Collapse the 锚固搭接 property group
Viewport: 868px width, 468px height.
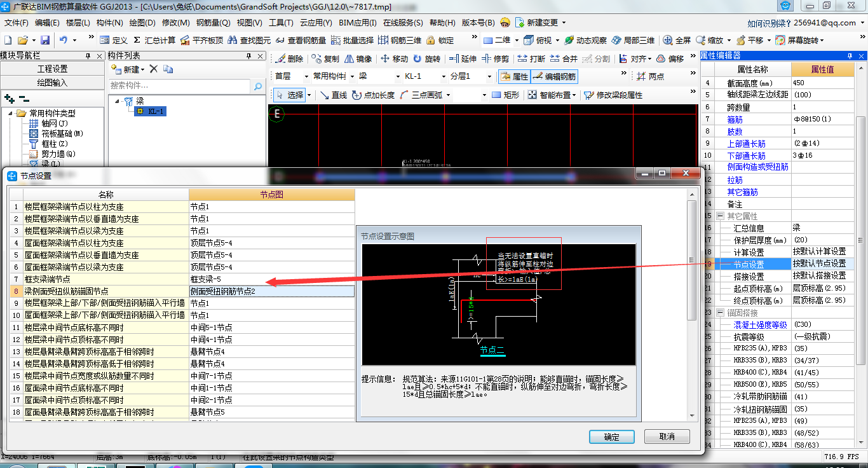[720, 313]
